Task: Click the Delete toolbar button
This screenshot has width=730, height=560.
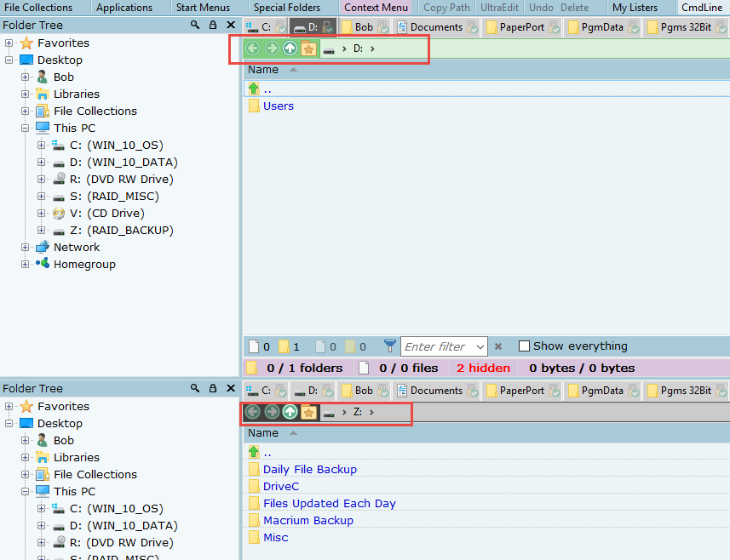Action: click(x=574, y=8)
